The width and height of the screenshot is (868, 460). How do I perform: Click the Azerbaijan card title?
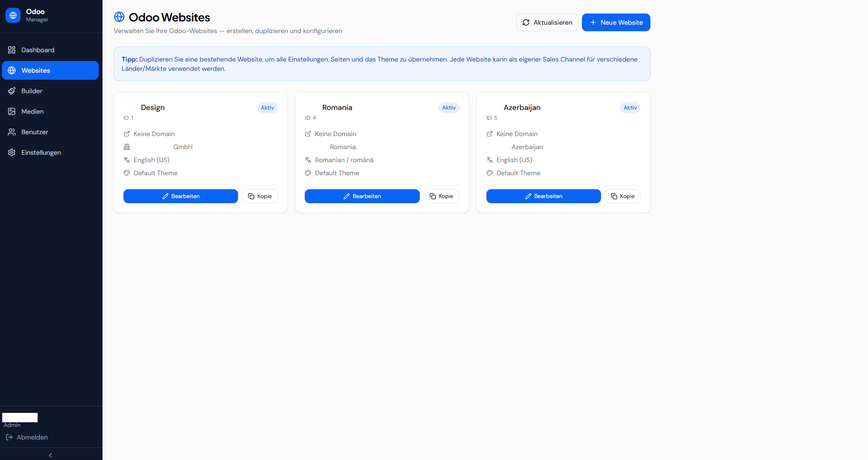522,108
